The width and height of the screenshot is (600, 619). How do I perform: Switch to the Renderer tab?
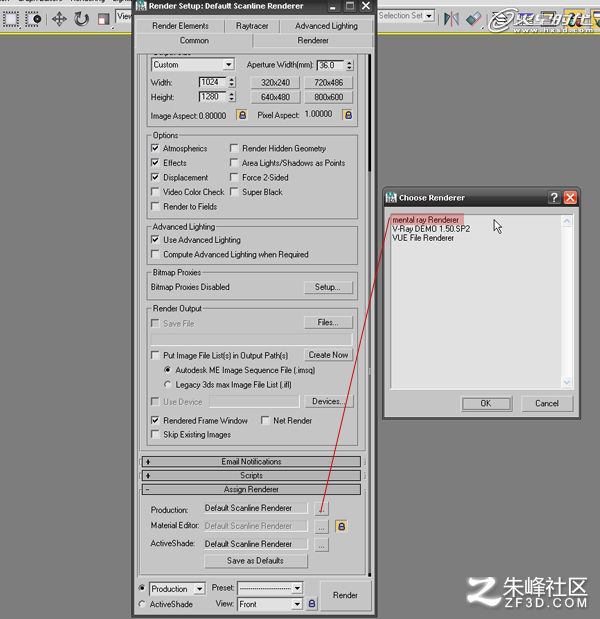(x=313, y=41)
